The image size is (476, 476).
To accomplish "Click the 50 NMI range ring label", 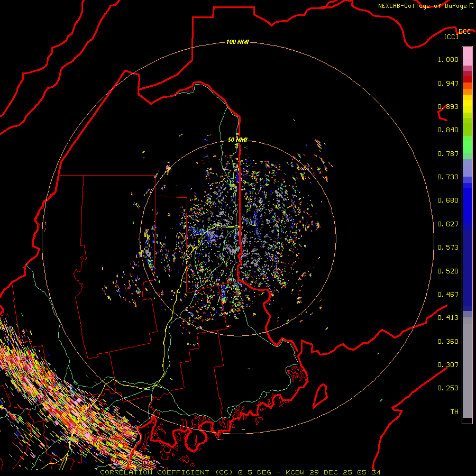I will click(237, 140).
